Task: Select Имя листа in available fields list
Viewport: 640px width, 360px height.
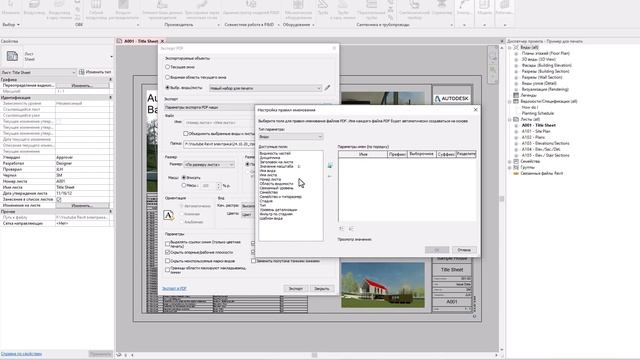Action: pos(268,175)
